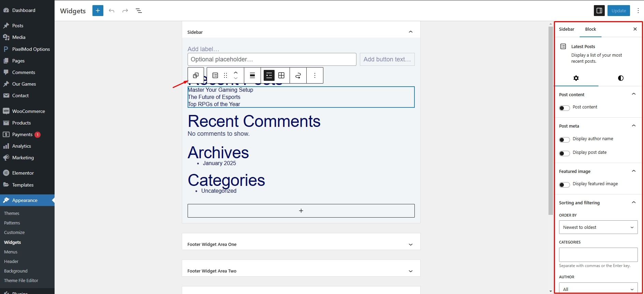The image size is (644, 294).
Task: Open the Payments menu item
Action: [22, 134]
